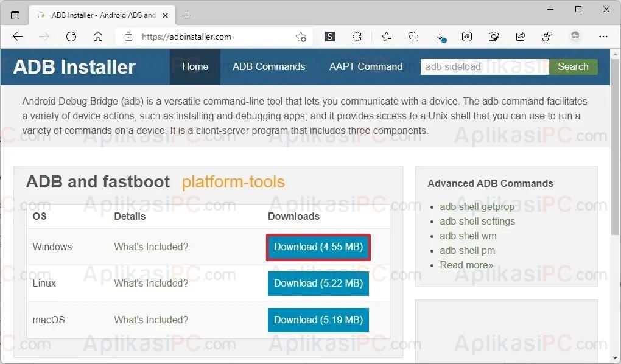The width and height of the screenshot is (621, 364).
Task: Open the platform-tools link
Action: [233, 182]
